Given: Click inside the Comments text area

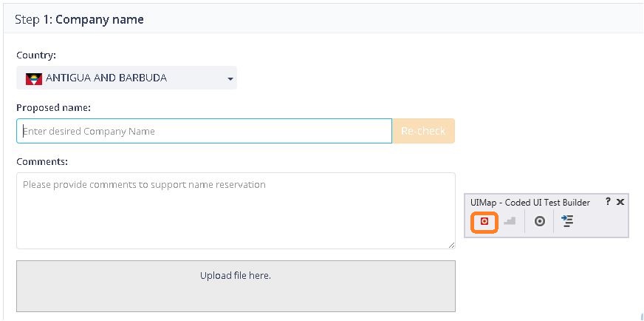Looking at the screenshot, I should 236,211.
